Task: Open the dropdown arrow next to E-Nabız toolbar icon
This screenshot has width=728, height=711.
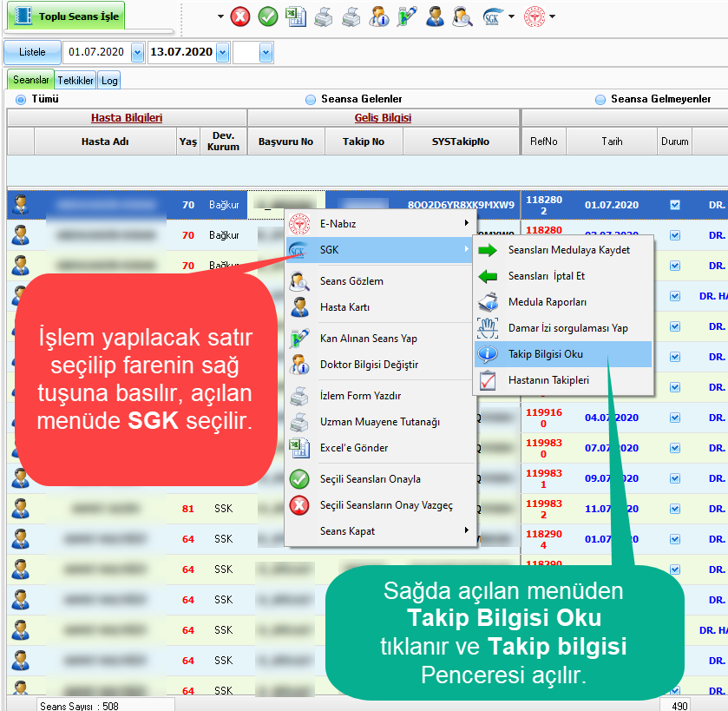Action: pyautogui.click(x=552, y=16)
